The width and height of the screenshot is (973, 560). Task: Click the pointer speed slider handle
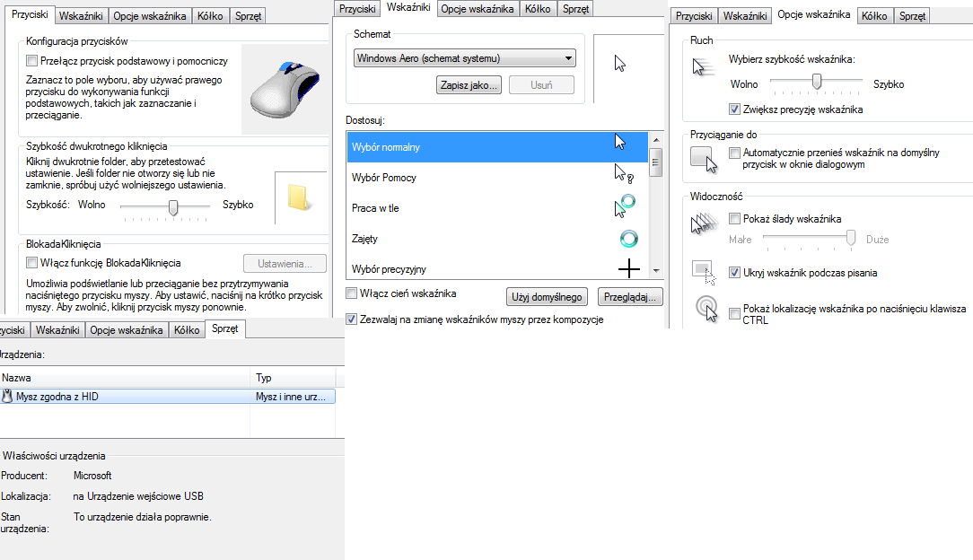tap(817, 82)
